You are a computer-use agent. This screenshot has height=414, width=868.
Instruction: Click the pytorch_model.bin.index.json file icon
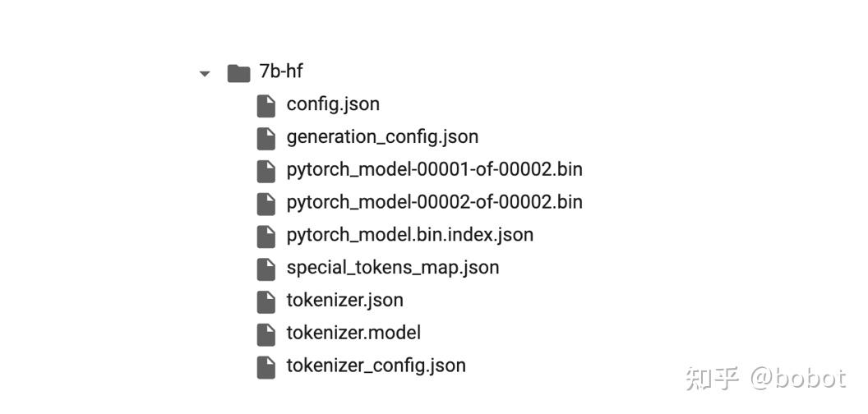tap(266, 237)
